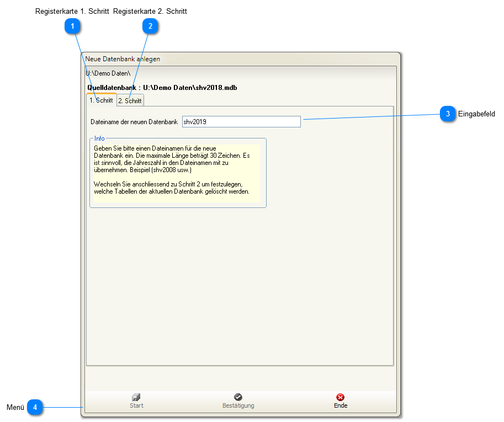Click blue callout badge number 2

[150, 26]
